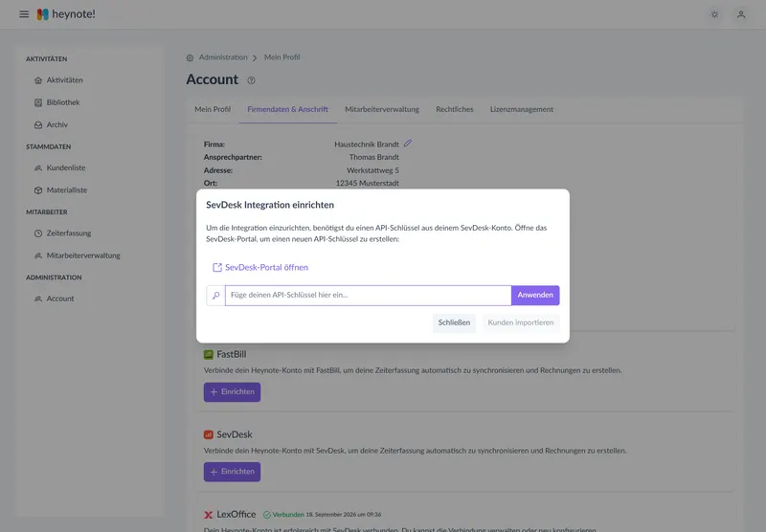Open Materialliste in the sidebar
766x532 pixels.
(x=67, y=190)
